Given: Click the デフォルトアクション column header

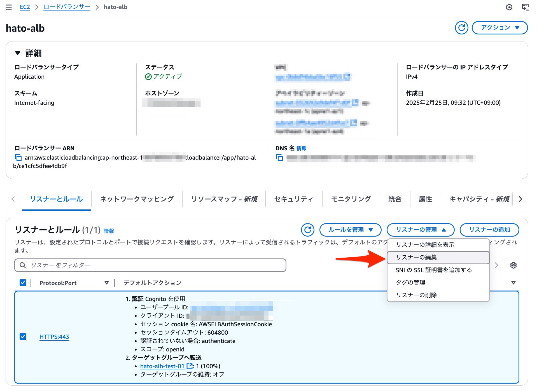Looking at the screenshot, I should [x=152, y=283].
